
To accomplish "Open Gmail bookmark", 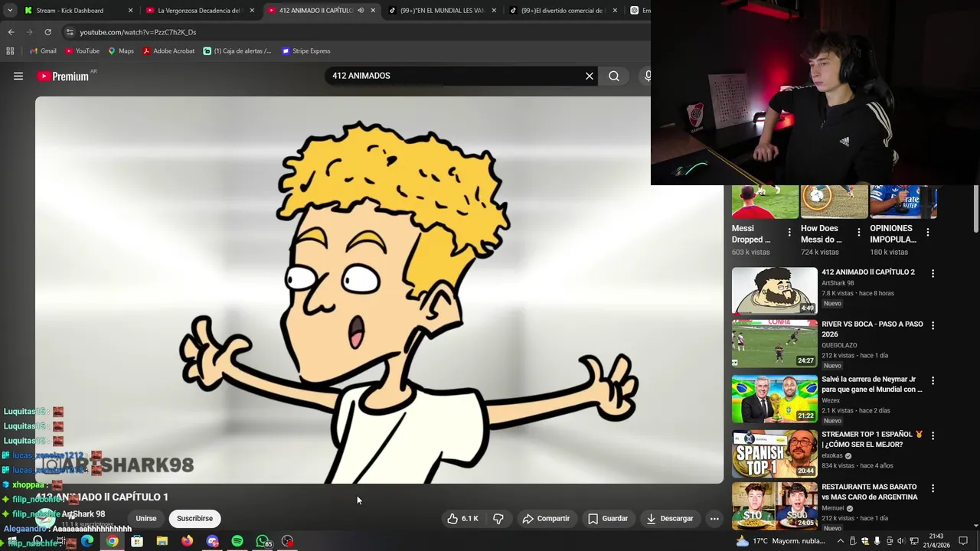I will click(x=42, y=51).
